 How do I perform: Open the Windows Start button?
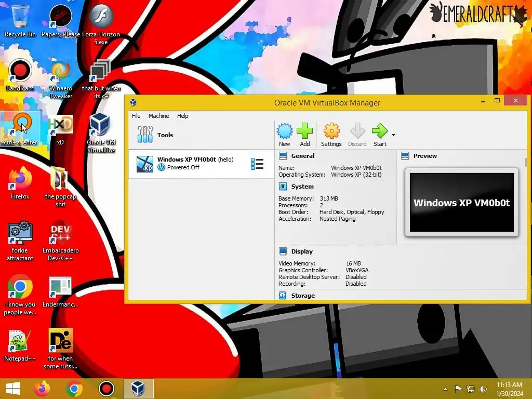(x=13, y=389)
